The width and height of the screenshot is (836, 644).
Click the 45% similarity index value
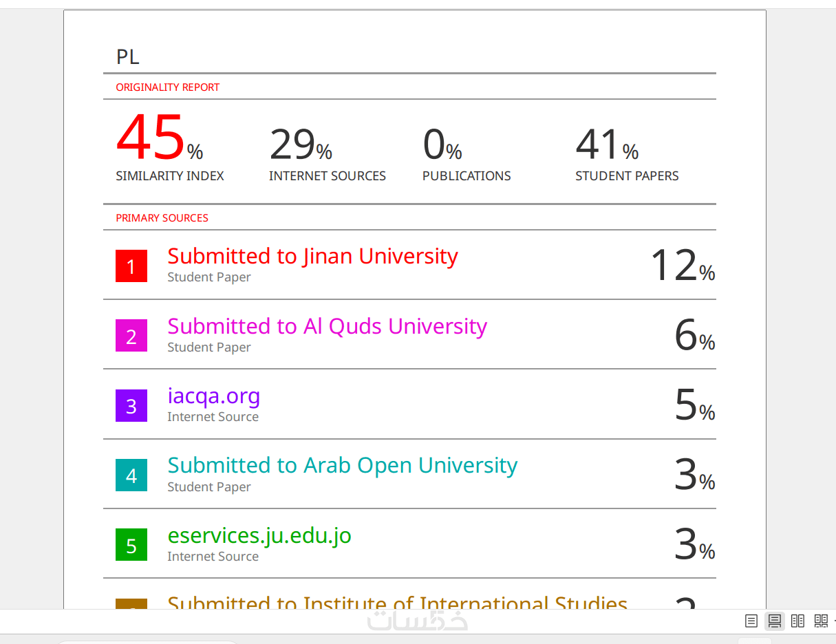(x=160, y=137)
